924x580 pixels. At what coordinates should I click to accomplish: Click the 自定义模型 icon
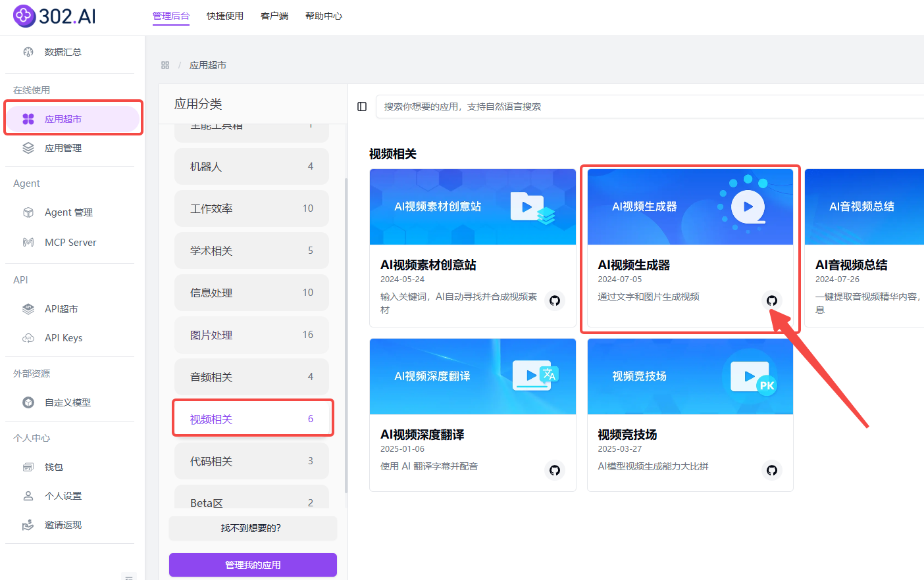28,402
